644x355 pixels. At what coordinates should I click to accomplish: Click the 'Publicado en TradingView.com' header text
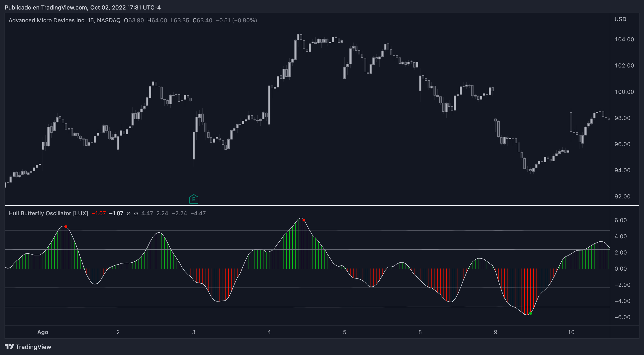(x=46, y=8)
